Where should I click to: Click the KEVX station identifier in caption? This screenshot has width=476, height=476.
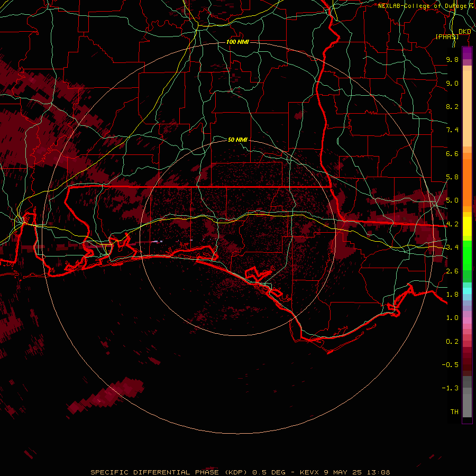tap(309, 472)
